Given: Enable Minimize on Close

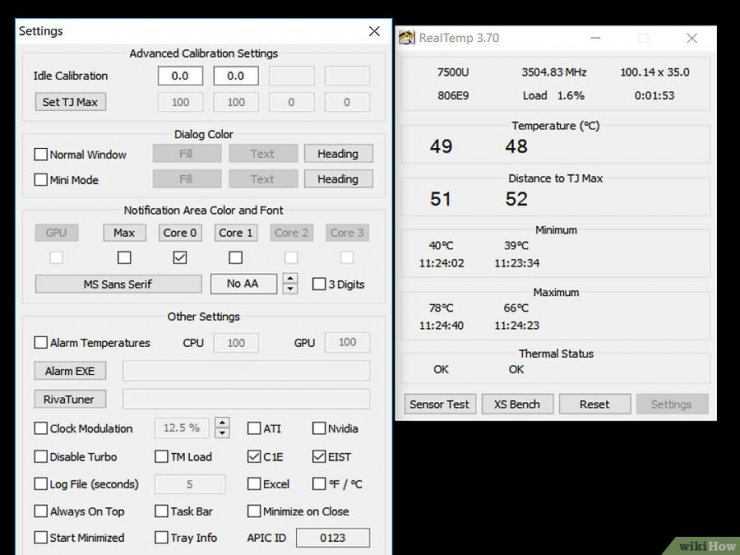Looking at the screenshot, I should 254,511.
